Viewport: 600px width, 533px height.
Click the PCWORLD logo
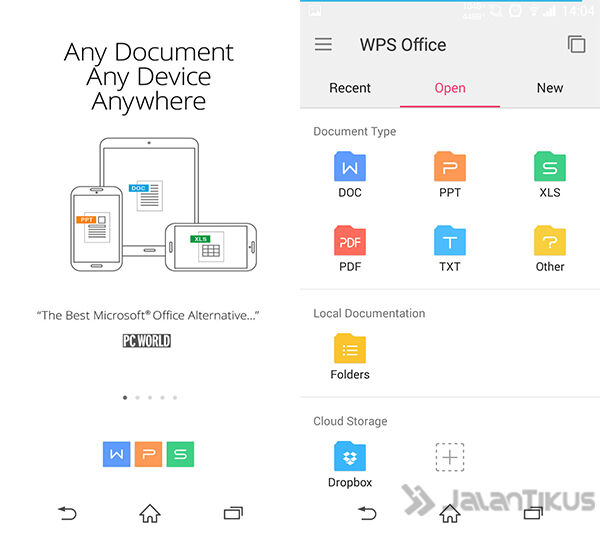click(x=147, y=341)
